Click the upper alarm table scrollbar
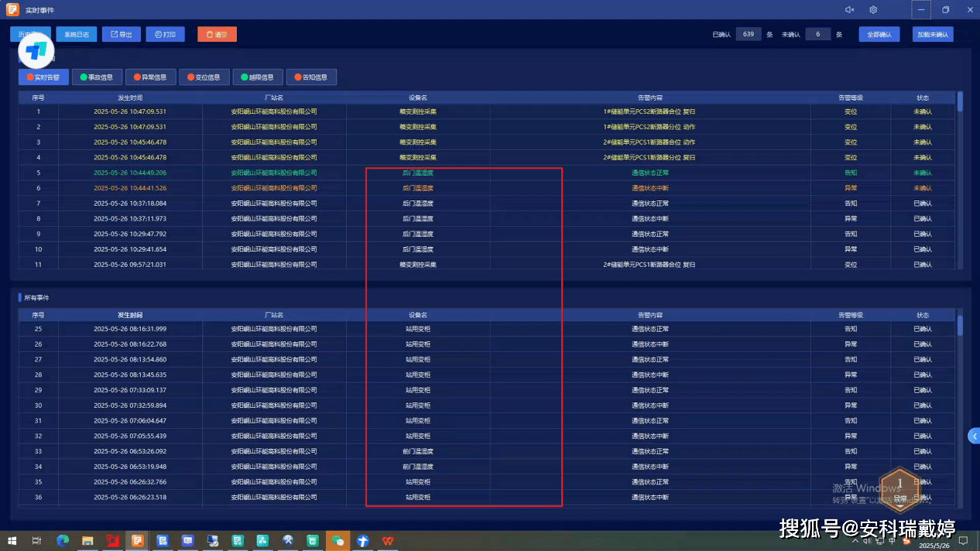This screenshot has width=980, height=551. [960, 101]
